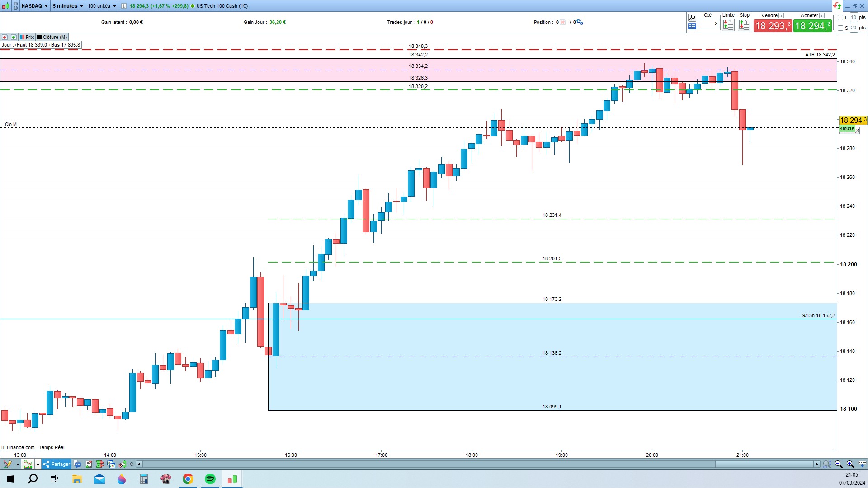Click the drawing tools pencil icon
This screenshot has height=488, width=868.
[7, 464]
